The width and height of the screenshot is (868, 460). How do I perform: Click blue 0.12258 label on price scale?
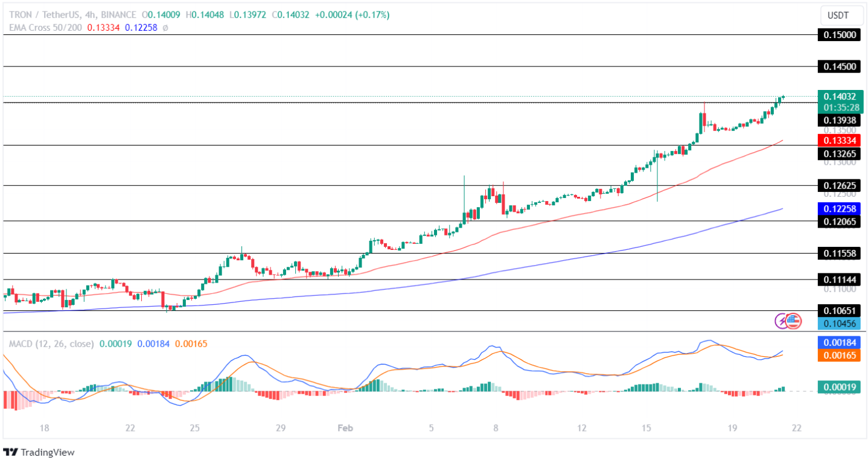[840, 208]
